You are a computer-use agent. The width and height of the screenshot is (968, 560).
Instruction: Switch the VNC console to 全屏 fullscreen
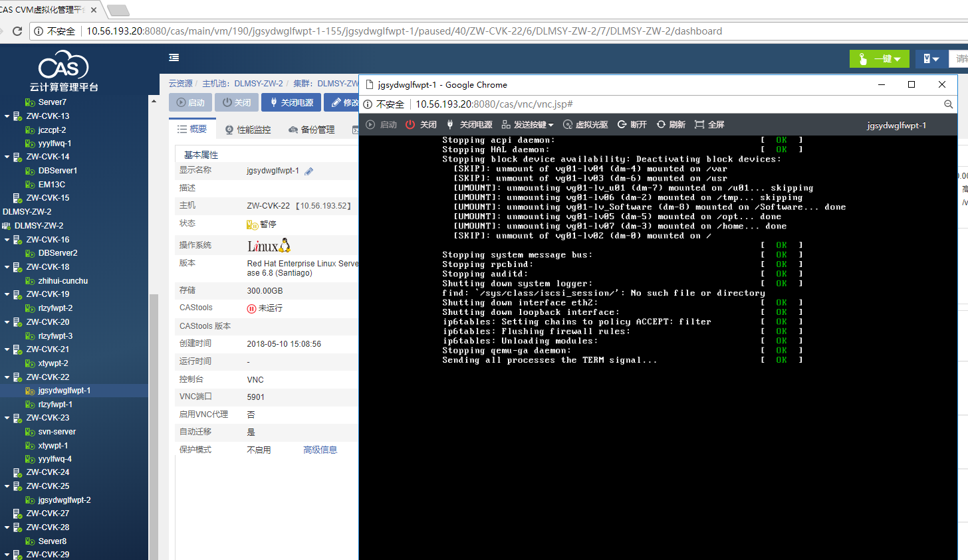(x=709, y=125)
